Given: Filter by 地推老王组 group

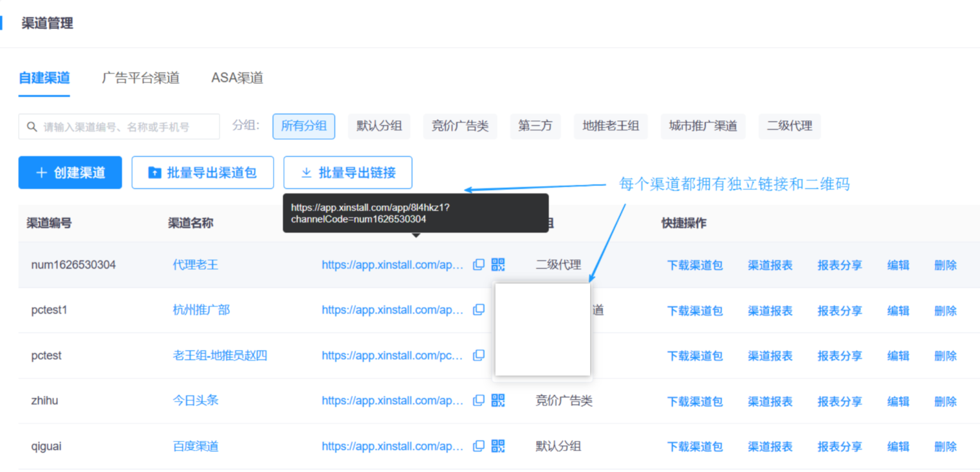Looking at the screenshot, I should coord(611,126).
